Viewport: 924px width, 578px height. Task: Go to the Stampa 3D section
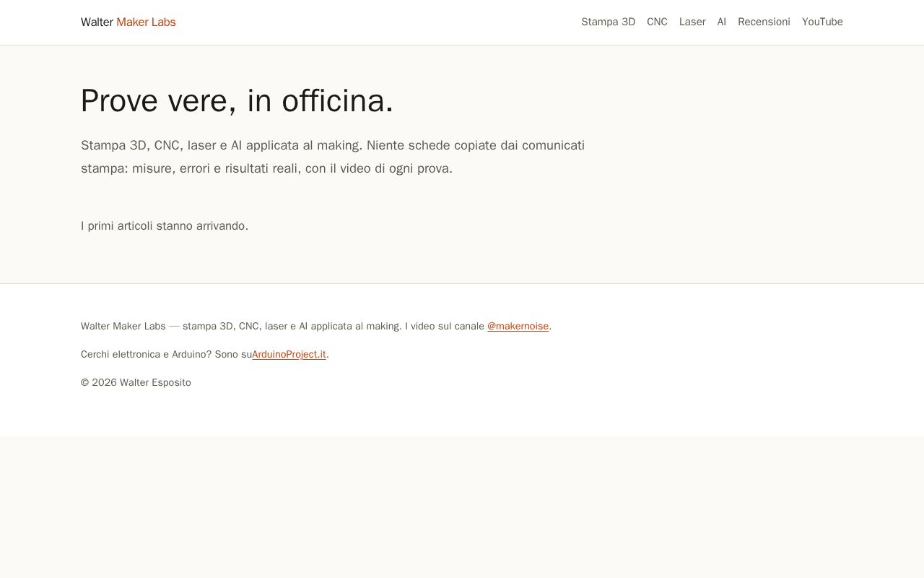[609, 22]
